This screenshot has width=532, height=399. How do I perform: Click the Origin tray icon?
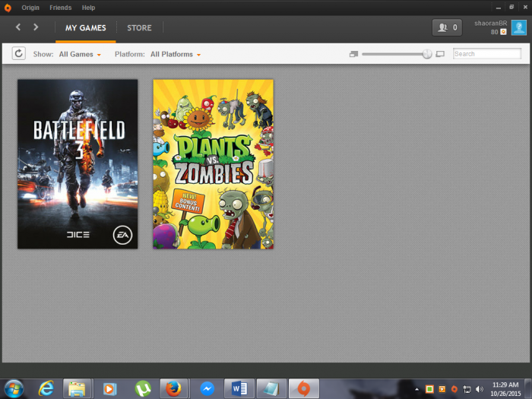(x=454, y=389)
